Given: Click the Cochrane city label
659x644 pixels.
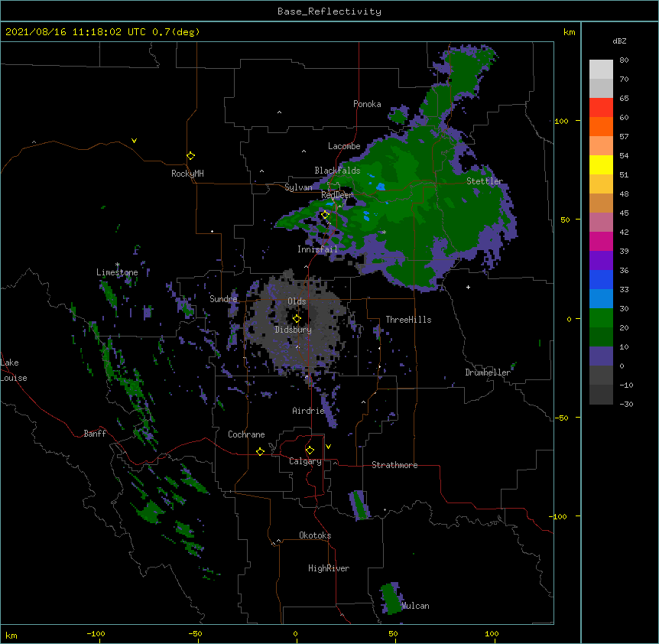Looking at the screenshot, I should point(246,434).
